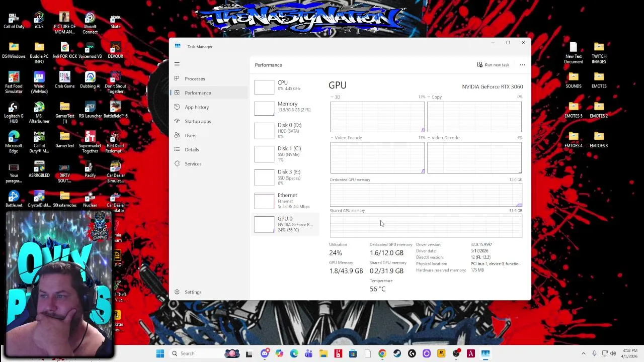Open the Services page
644x362 pixels.
tap(208, 163)
